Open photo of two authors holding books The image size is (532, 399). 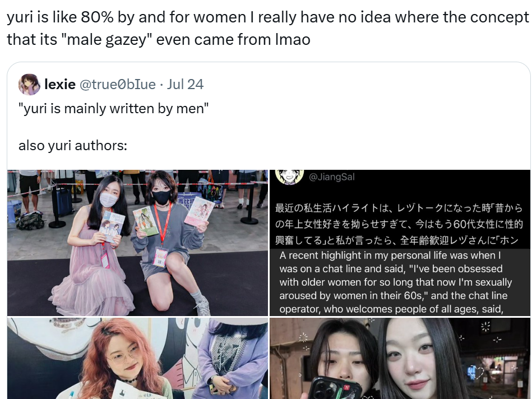(137, 243)
